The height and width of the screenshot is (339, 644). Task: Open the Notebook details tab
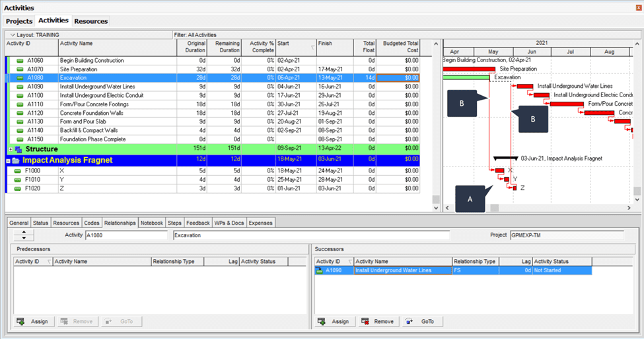[151, 223]
